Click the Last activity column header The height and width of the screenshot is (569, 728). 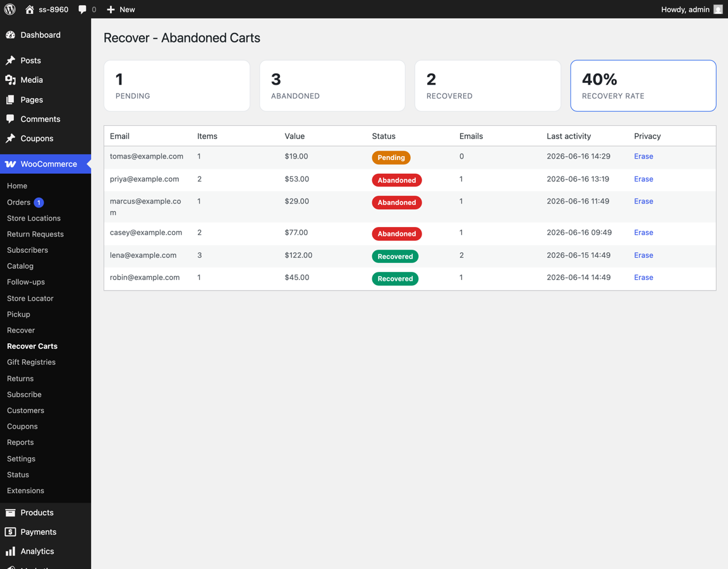click(x=569, y=136)
